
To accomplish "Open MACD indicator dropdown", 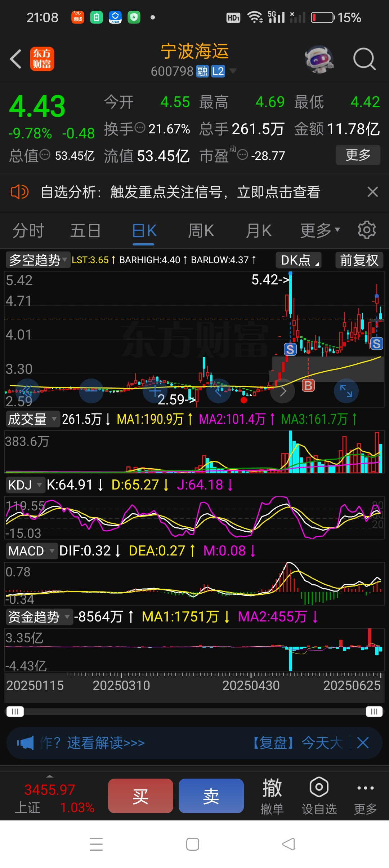I will [31, 550].
